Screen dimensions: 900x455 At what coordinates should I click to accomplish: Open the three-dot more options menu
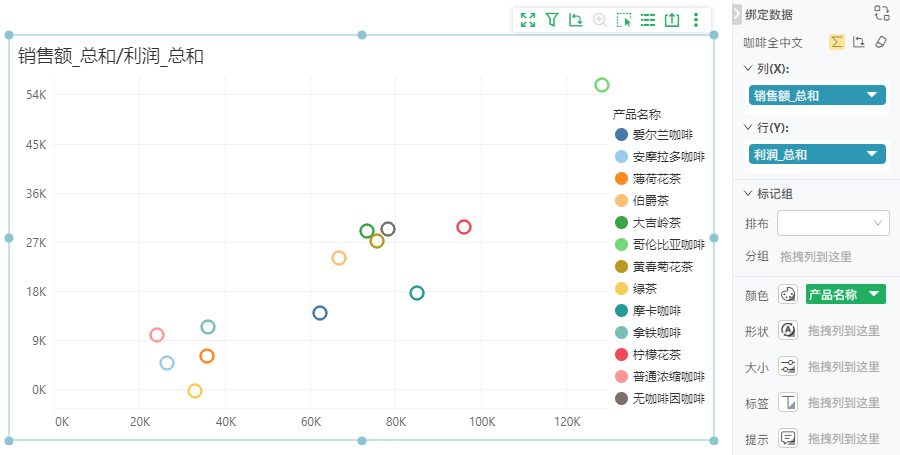point(696,20)
